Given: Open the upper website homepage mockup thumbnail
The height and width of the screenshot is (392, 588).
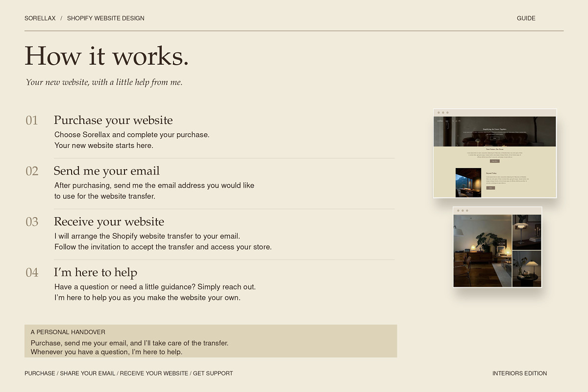Looking at the screenshot, I should pyautogui.click(x=495, y=153).
